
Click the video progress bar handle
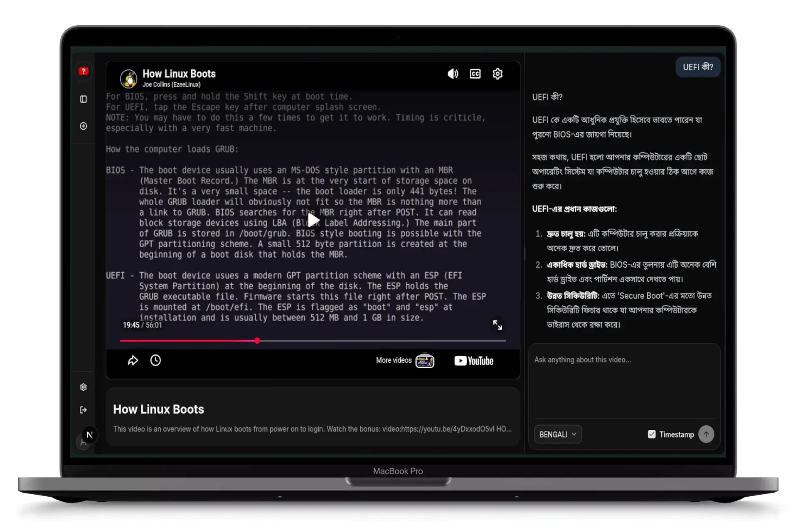pos(257,341)
